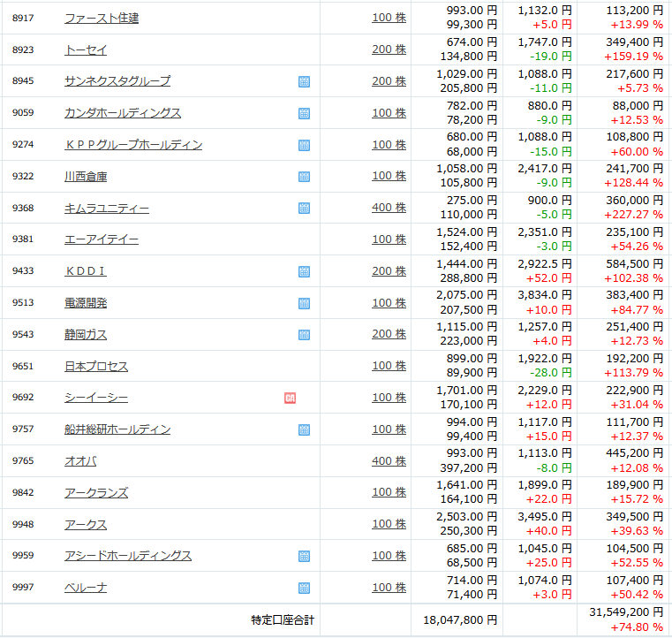672x638 pixels.
Task: Open stock link 日本プロセス
Action: click(x=96, y=366)
